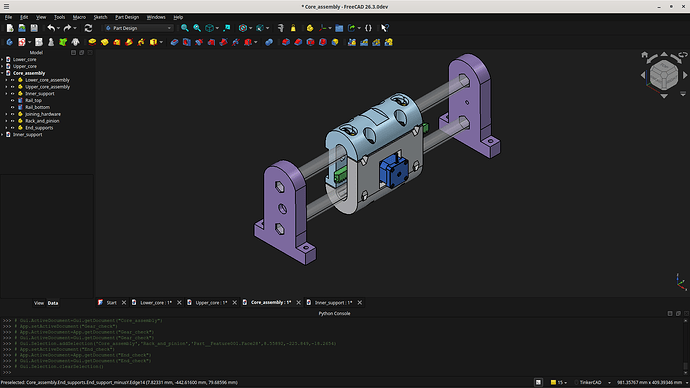
Task: Click the Chamfer tool icon
Action: 298,42
